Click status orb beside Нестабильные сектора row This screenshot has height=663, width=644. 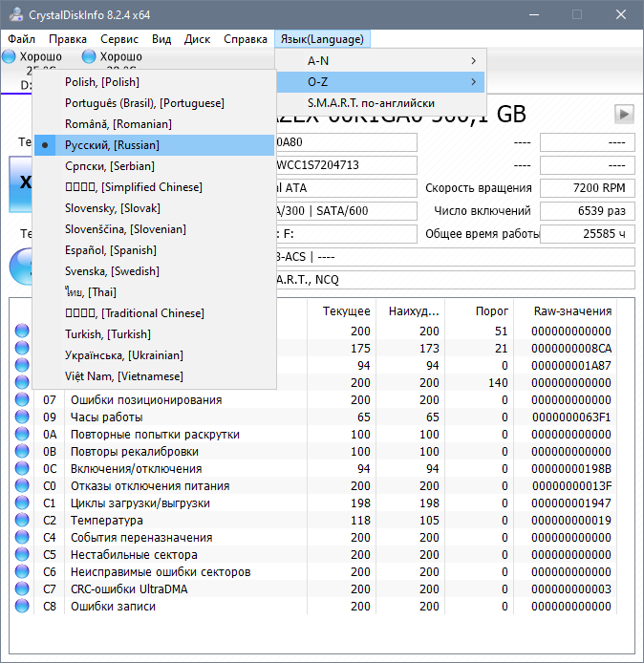22,555
